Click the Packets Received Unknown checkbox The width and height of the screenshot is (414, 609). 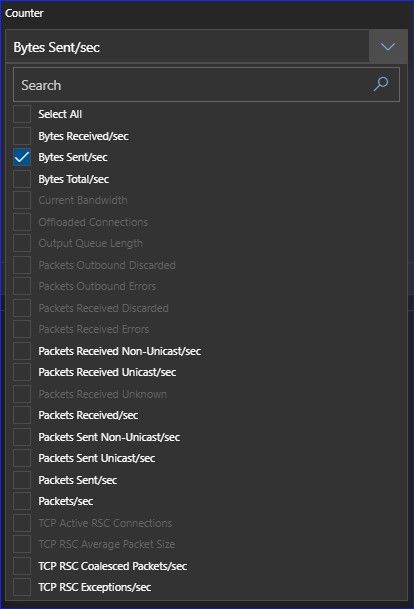[x=22, y=394]
